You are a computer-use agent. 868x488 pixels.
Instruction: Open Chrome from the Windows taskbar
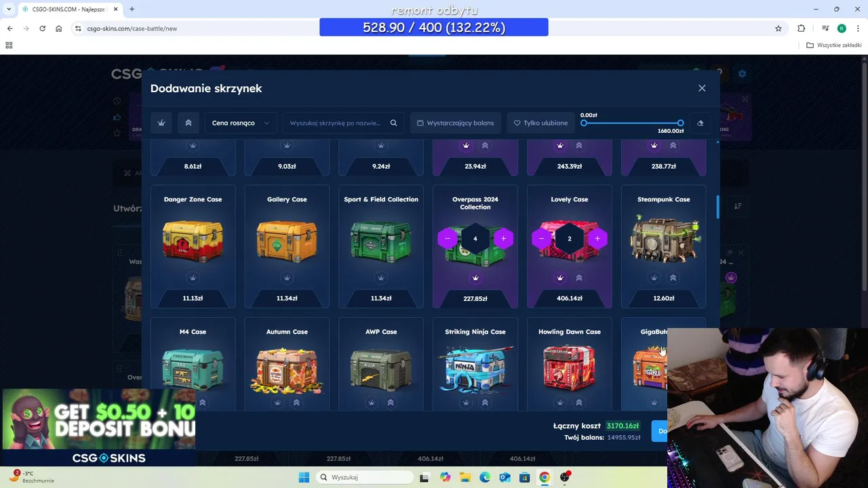545,477
